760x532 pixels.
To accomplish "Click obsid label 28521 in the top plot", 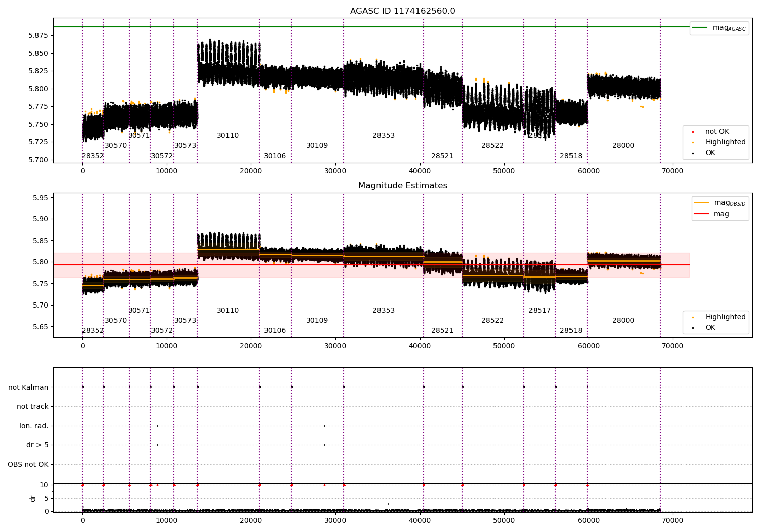I will tap(442, 156).
